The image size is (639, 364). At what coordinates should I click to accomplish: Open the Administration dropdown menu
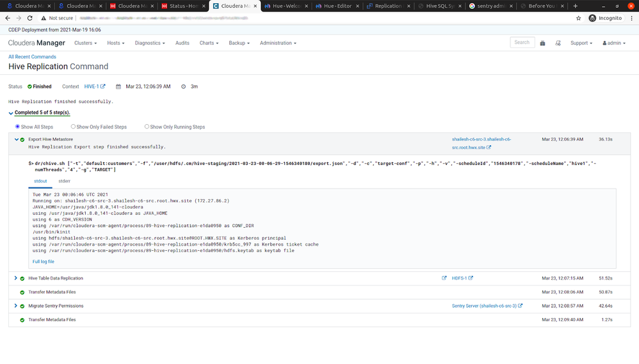click(278, 43)
